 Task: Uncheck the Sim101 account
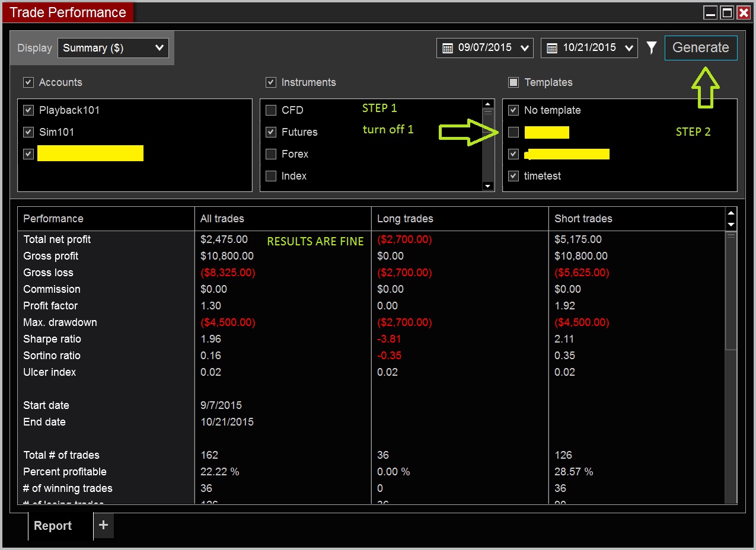coord(28,132)
